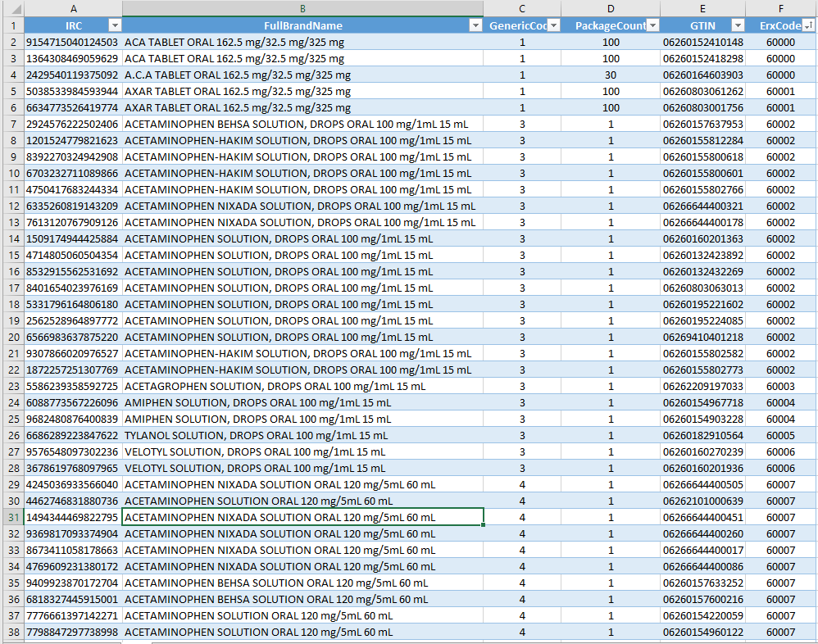
Task: Click the IRC header cell
Action: pyautogui.click(x=73, y=25)
